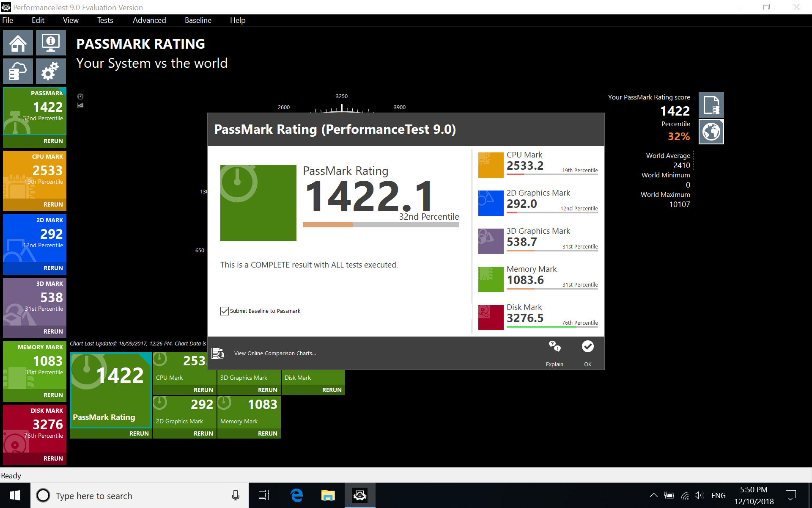Viewport: 812px width, 508px height.
Task: Confirm the dialog with OK checkmark
Action: [x=587, y=346]
